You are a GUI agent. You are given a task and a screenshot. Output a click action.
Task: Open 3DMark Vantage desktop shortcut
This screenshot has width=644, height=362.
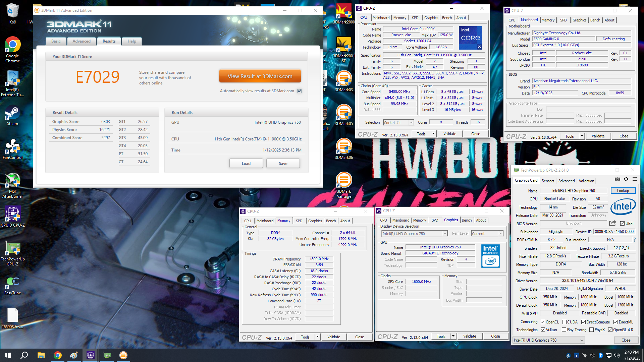[x=344, y=185]
